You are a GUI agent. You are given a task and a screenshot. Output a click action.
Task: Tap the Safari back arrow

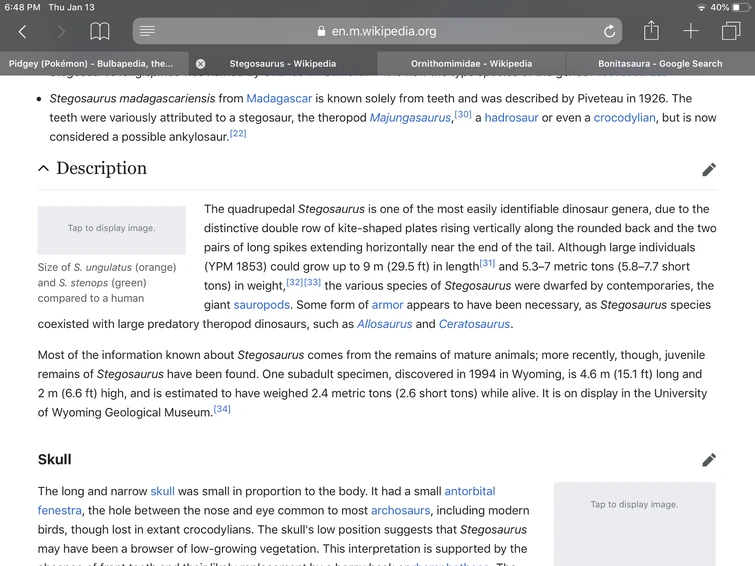click(x=22, y=32)
